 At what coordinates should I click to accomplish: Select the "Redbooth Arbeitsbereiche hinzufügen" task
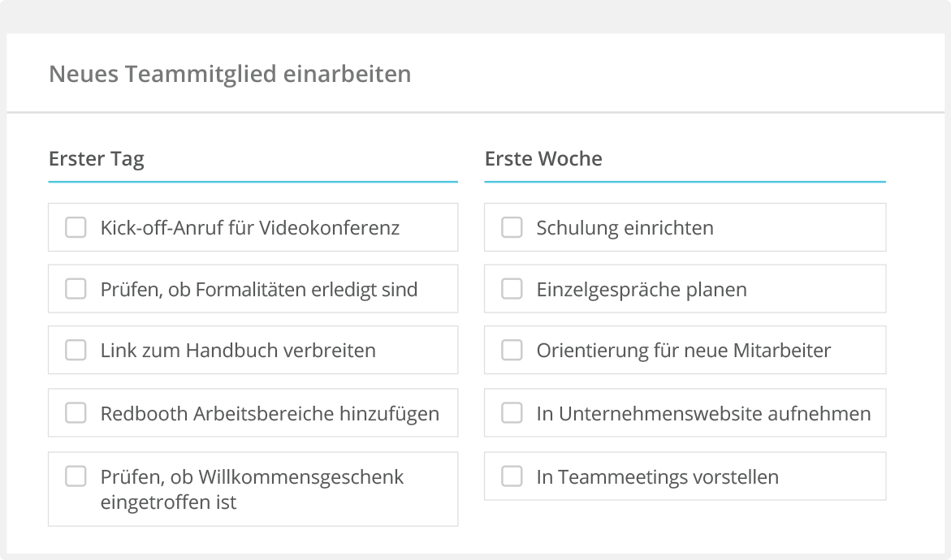coord(269,412)
